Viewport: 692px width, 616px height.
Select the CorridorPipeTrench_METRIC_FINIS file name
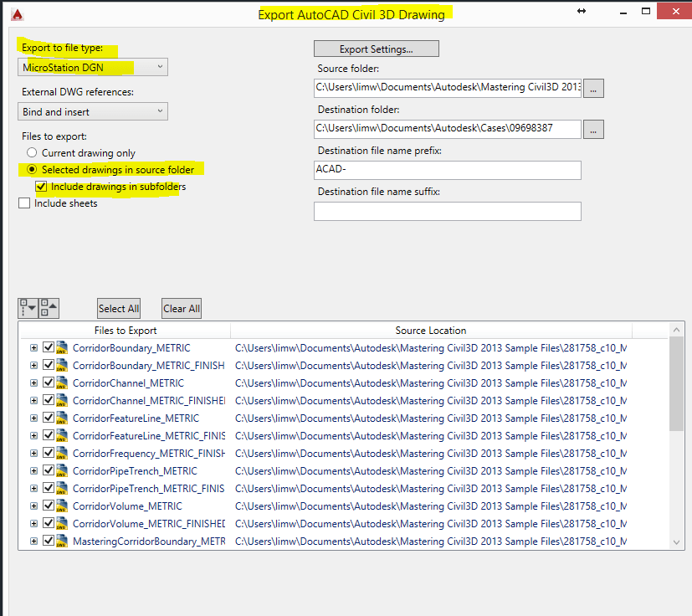(x=148, y=489)
